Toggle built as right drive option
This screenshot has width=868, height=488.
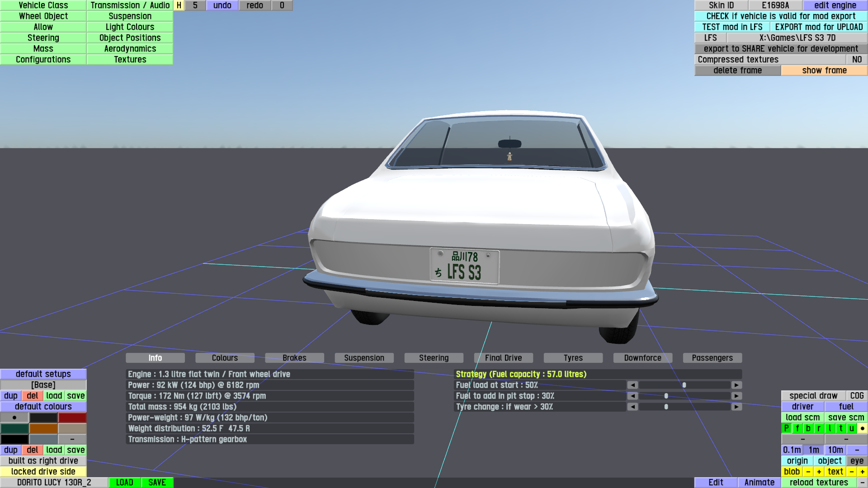tap(43, 461)
